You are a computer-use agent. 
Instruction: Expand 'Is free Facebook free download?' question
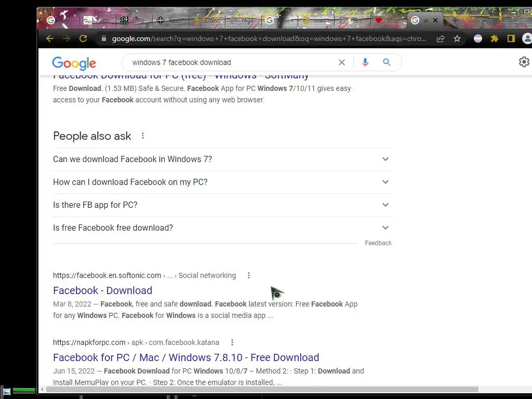[x=222, y=228]
